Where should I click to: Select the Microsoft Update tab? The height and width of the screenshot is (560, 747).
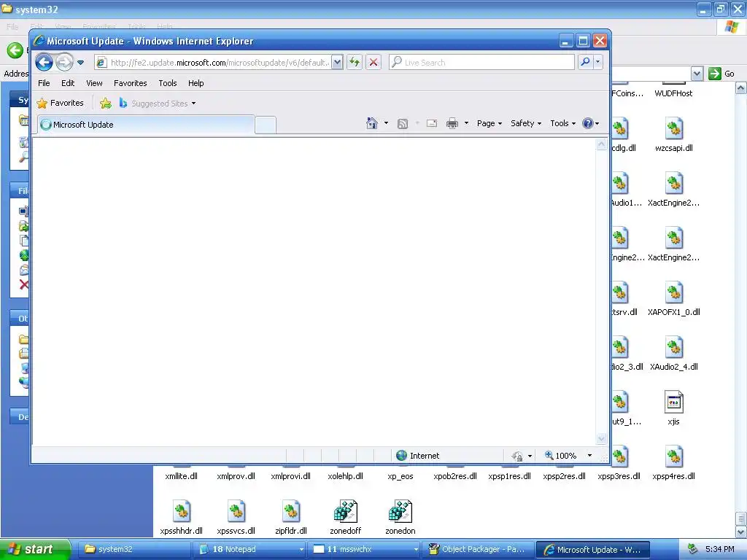[x=146, y=125]
